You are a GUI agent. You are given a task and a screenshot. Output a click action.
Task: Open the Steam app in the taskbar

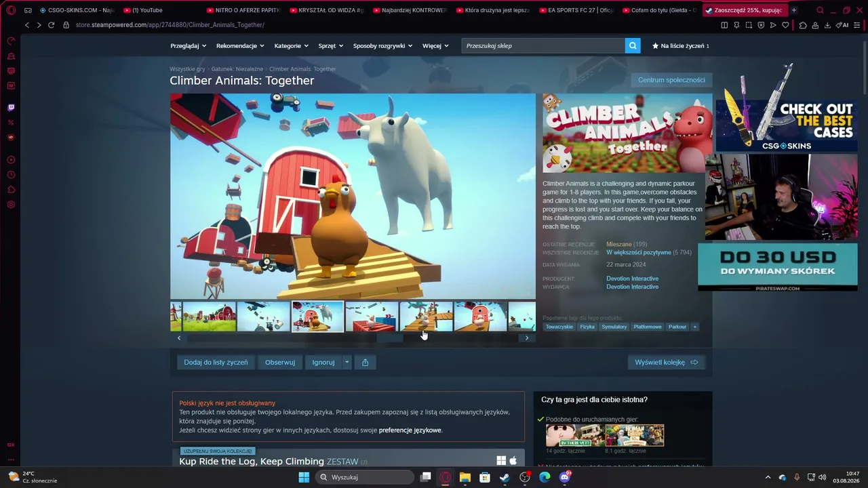coord(505,477)
